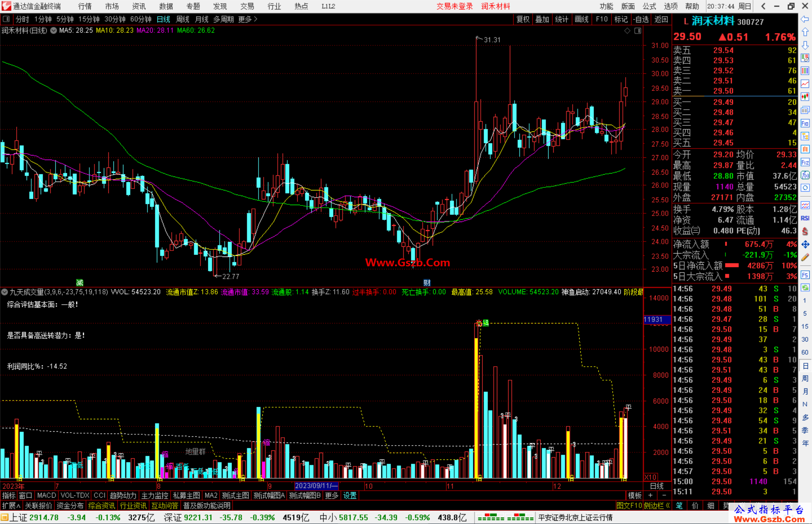Viewport: 812px width, 524px height.
Task: Click the 财 marker below price chart
Action: tap(427, 282)
